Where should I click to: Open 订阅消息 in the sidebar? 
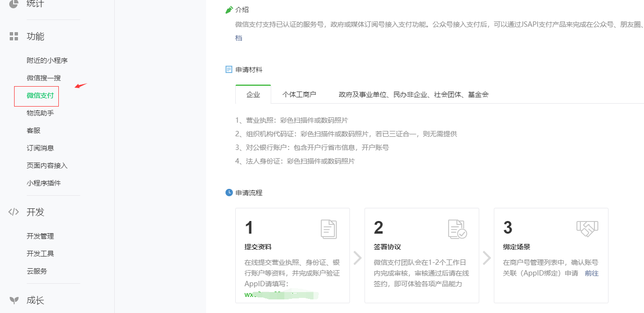(40, 148)
